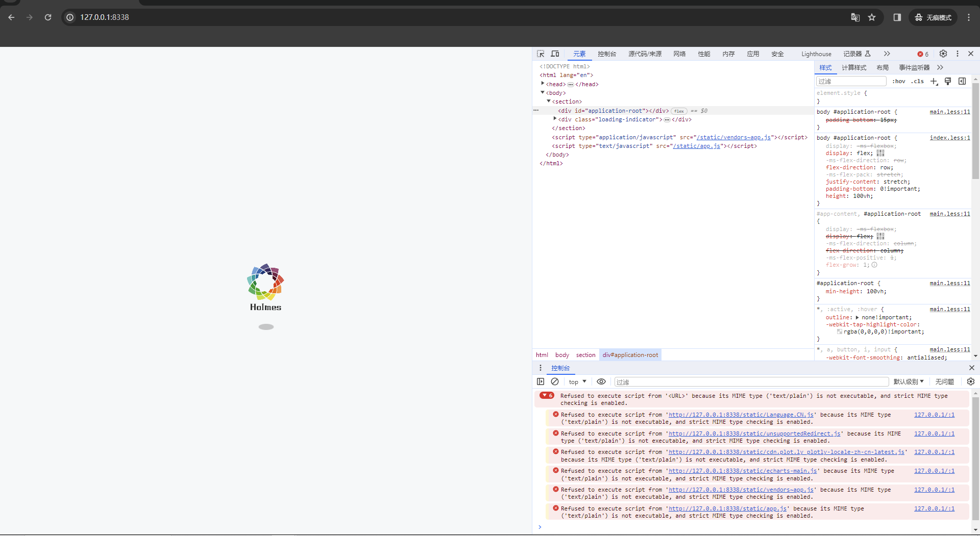The width and height of the screenshot is (980, 536).
Task: Add a new style rule plus icon
Action: 934,81
